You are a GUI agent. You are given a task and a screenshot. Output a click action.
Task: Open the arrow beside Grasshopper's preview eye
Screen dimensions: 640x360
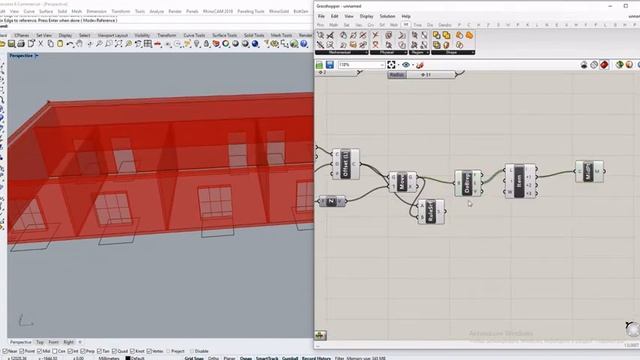coord(413,65)
